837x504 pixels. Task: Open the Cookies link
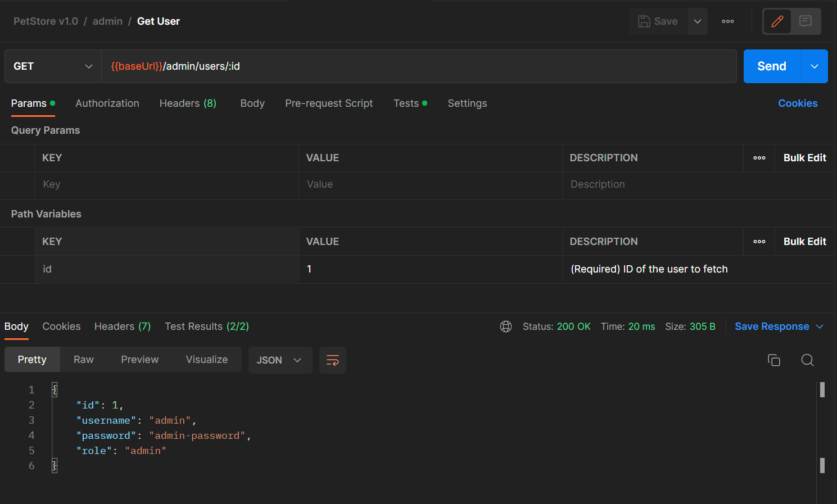pos(797,103)
